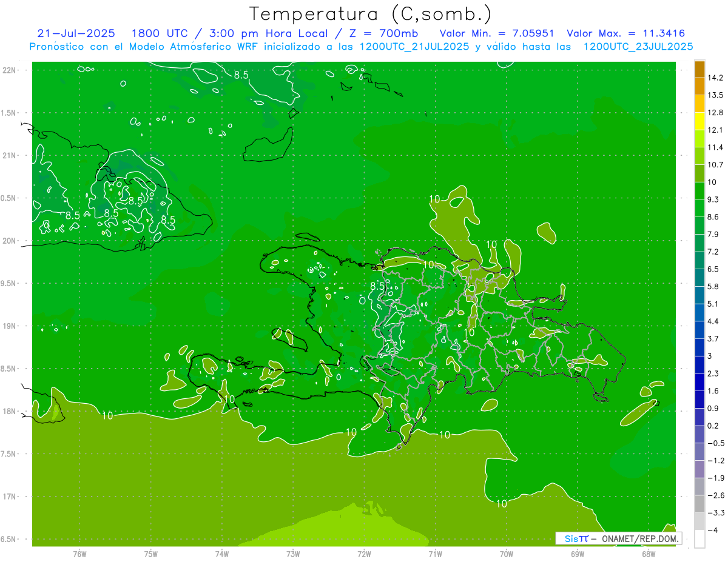The image size is (728, 562).
Task: Click the colorbar value '5.1'
Action: [713, 304]
